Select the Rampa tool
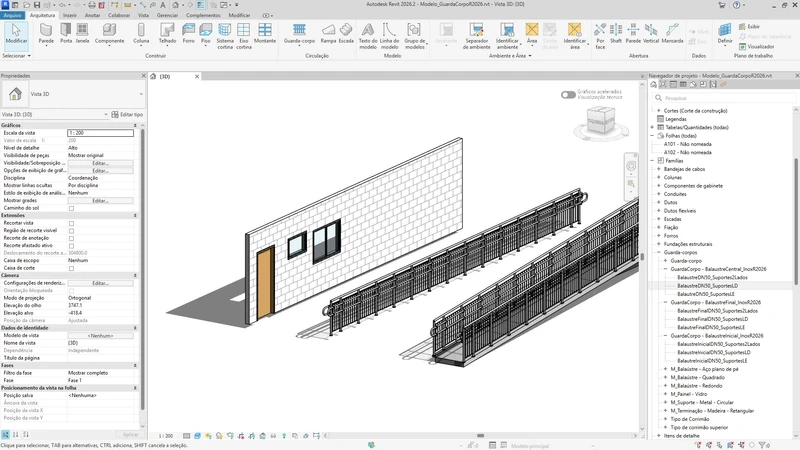Screen dimensions: 800x450 [328, 34]
